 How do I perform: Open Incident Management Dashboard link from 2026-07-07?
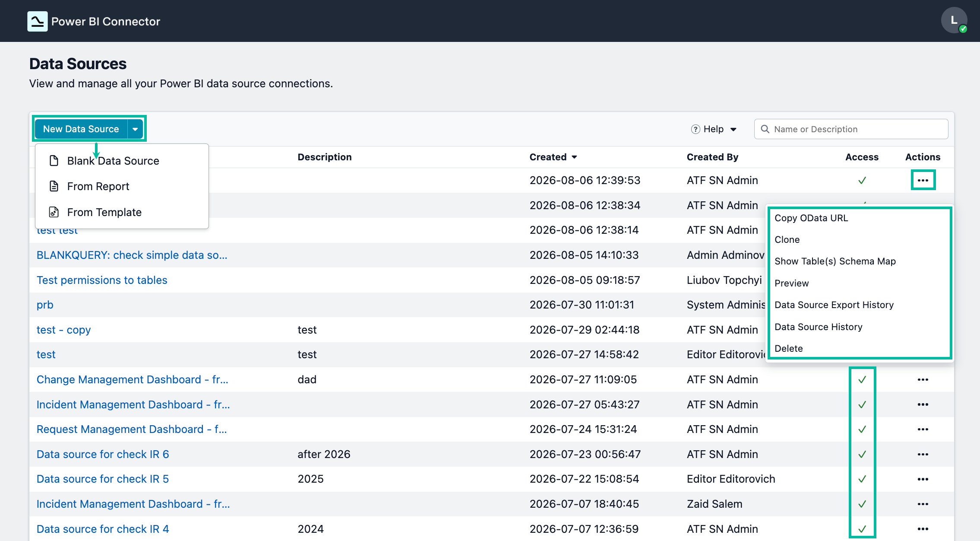click(x=133, y=504)
